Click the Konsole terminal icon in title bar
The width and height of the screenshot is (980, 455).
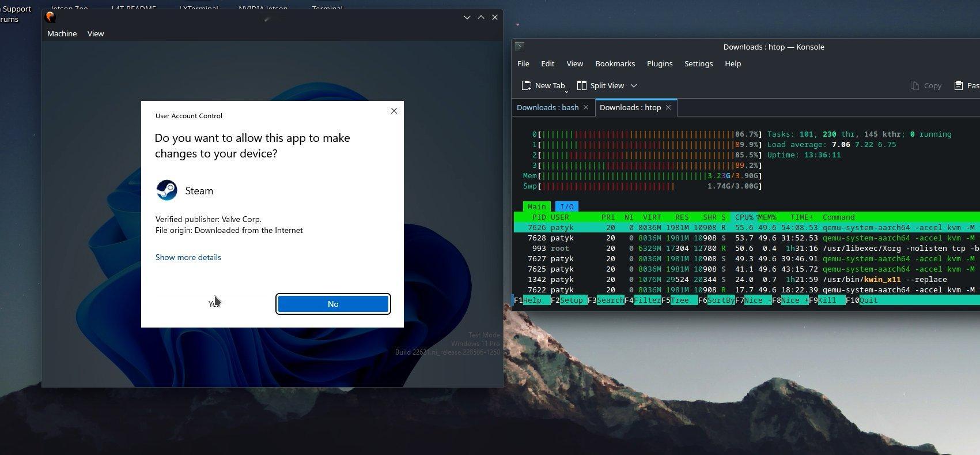tap(519, 47)
